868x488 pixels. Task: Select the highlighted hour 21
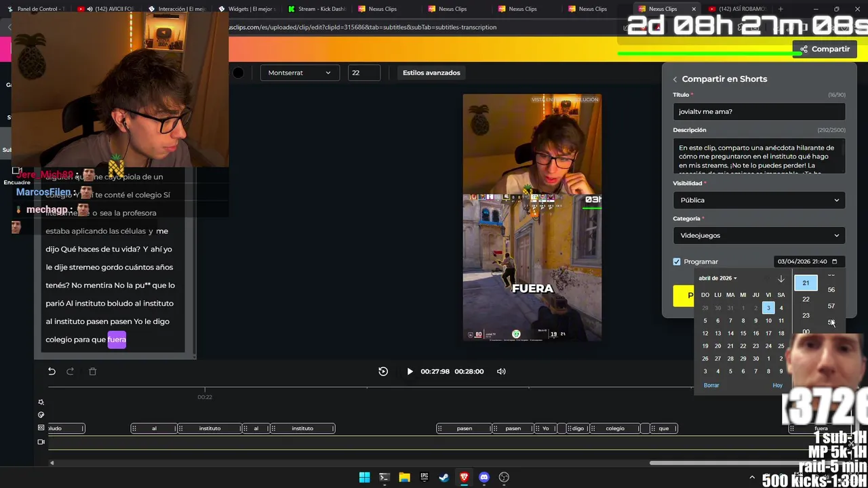pos(806,283)
